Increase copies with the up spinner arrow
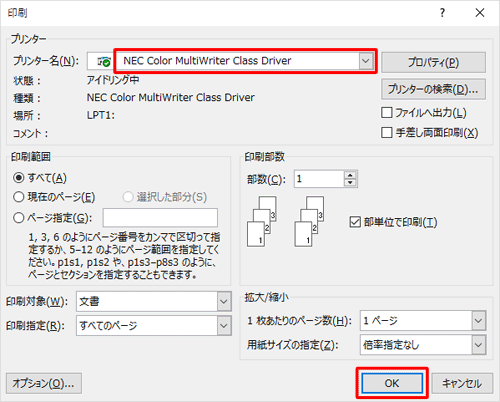 click(350, 175)
